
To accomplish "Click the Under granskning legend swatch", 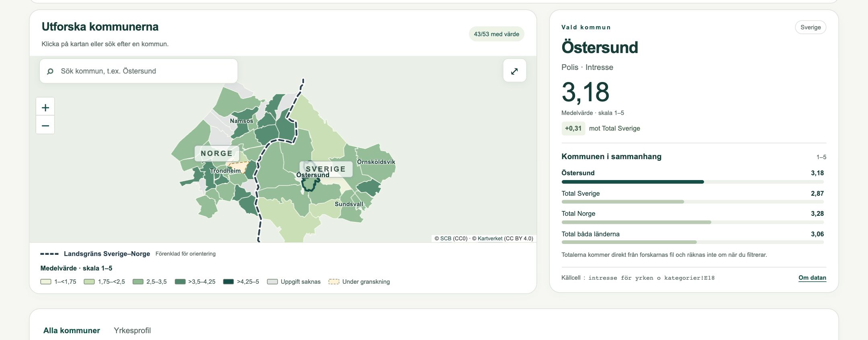I will pos(334,282).
